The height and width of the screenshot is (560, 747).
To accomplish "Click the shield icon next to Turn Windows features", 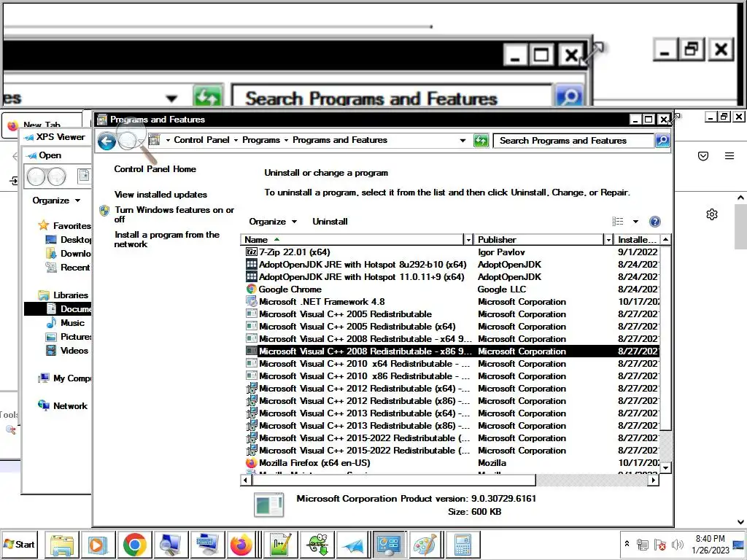I will tap(104, 211).
